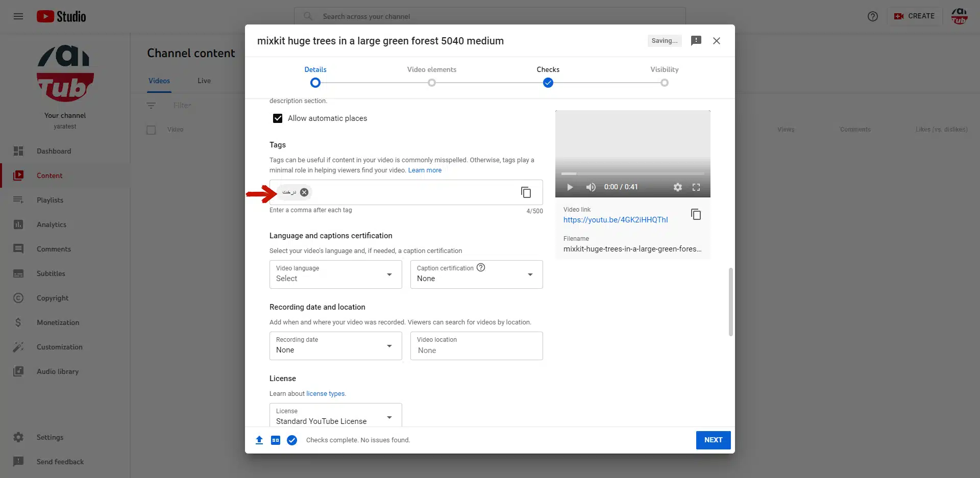
Task: Open caption certification help icon
Action: coord(481,268)
